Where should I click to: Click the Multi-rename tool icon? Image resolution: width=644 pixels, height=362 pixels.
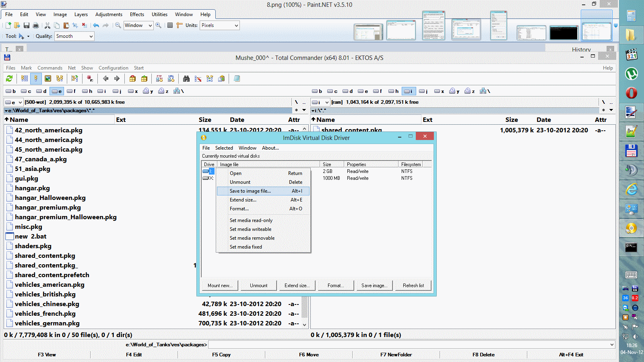click(198, 78)
